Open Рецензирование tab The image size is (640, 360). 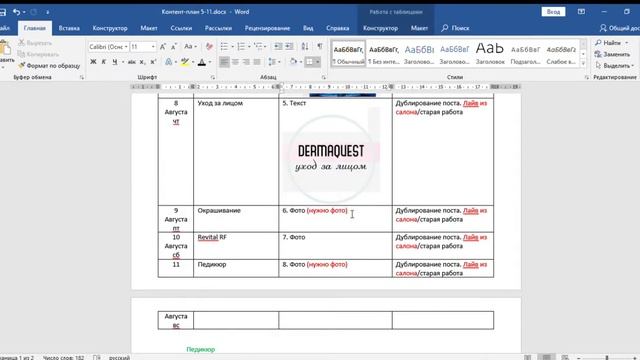(x=267, y=28)
